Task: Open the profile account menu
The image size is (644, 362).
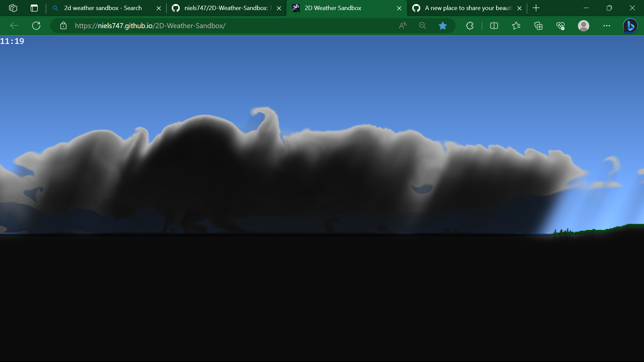Action: click(584, 25)
